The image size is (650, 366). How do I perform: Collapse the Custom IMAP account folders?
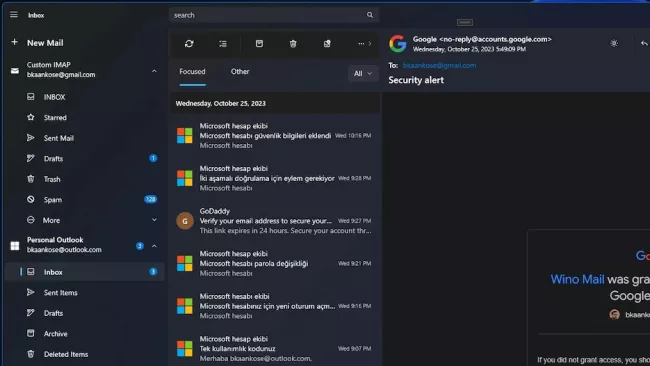click(154, 71)
